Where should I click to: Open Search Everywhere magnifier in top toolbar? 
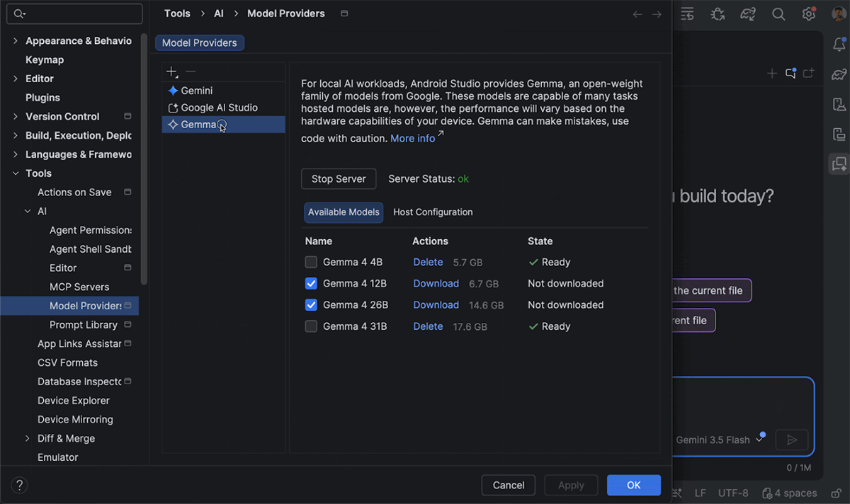click(x=778, y=14)
